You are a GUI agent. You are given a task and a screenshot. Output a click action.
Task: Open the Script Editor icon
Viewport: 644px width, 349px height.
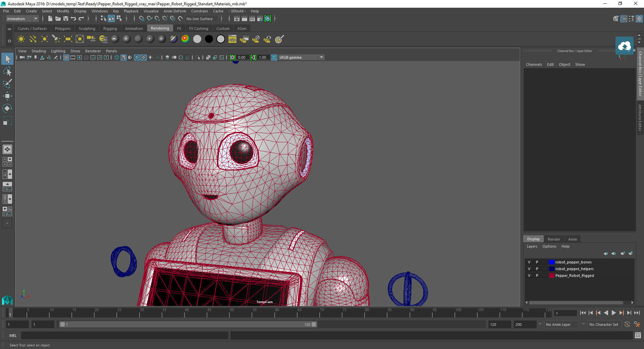coord(638,335)
